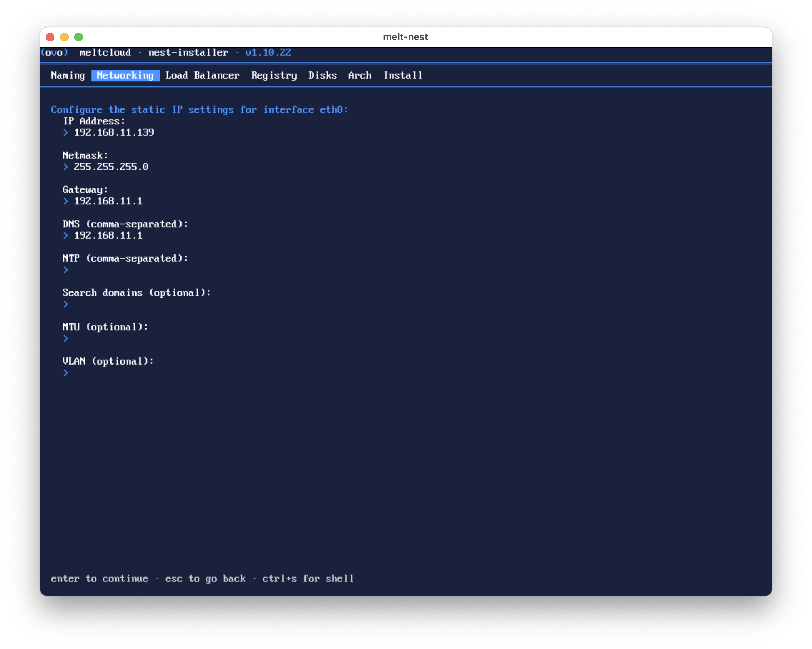
Task: Click the 'esc to go back' hint
Action: 205,579
